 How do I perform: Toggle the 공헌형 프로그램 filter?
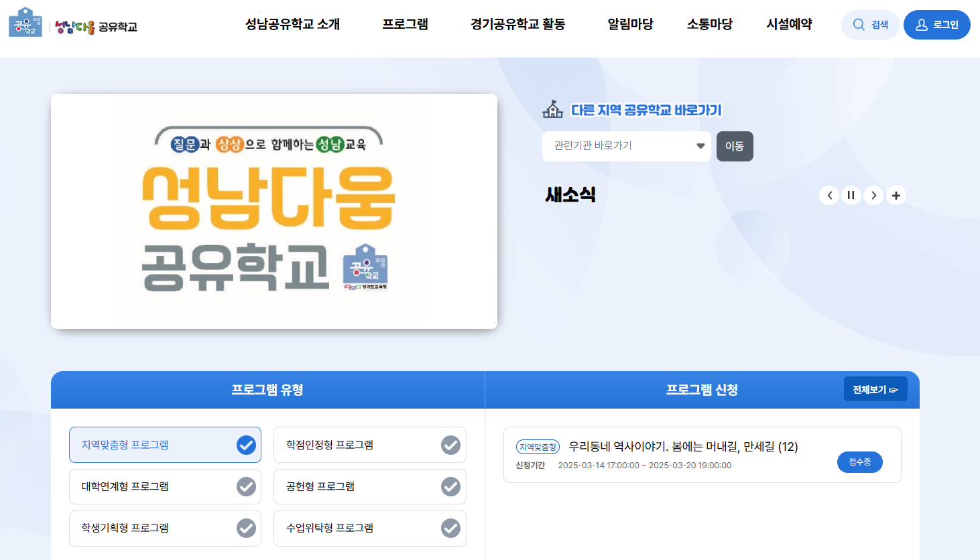click(x=369, y=486)
